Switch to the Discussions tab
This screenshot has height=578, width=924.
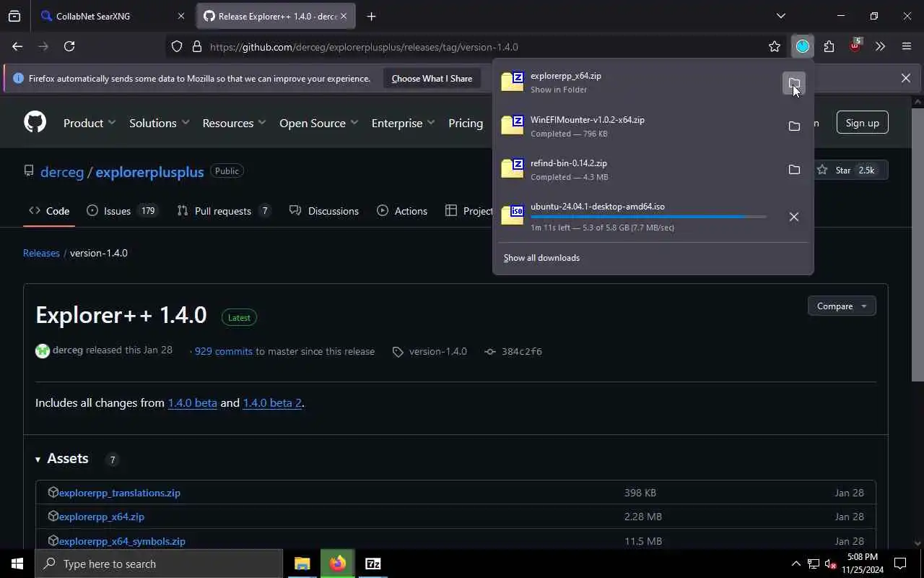[x=324, y=211]
